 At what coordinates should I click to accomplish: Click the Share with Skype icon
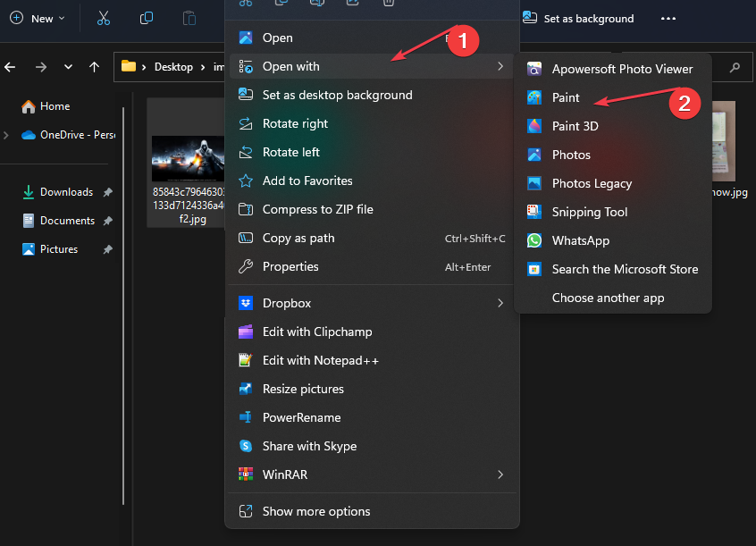coord(246,446)
